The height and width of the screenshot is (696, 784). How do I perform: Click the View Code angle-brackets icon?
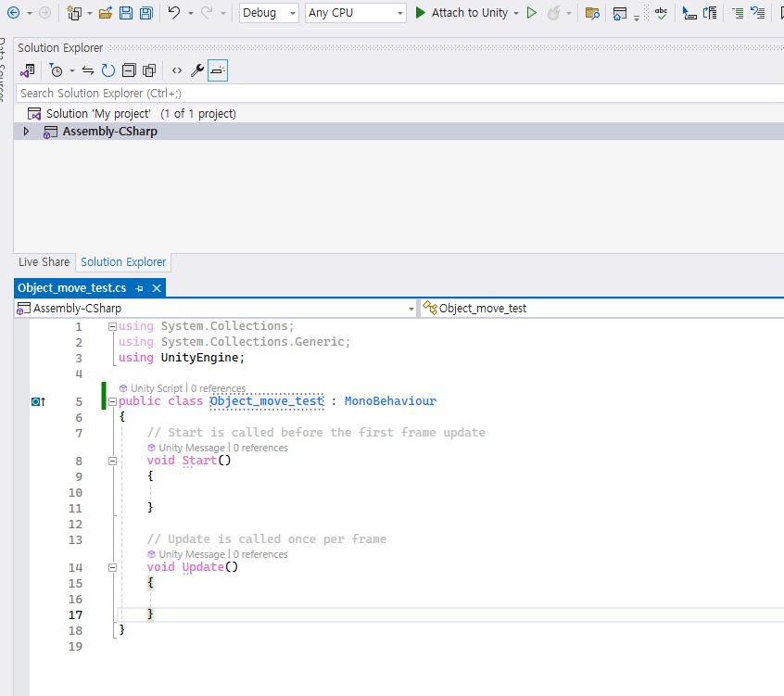click(176, 70)
